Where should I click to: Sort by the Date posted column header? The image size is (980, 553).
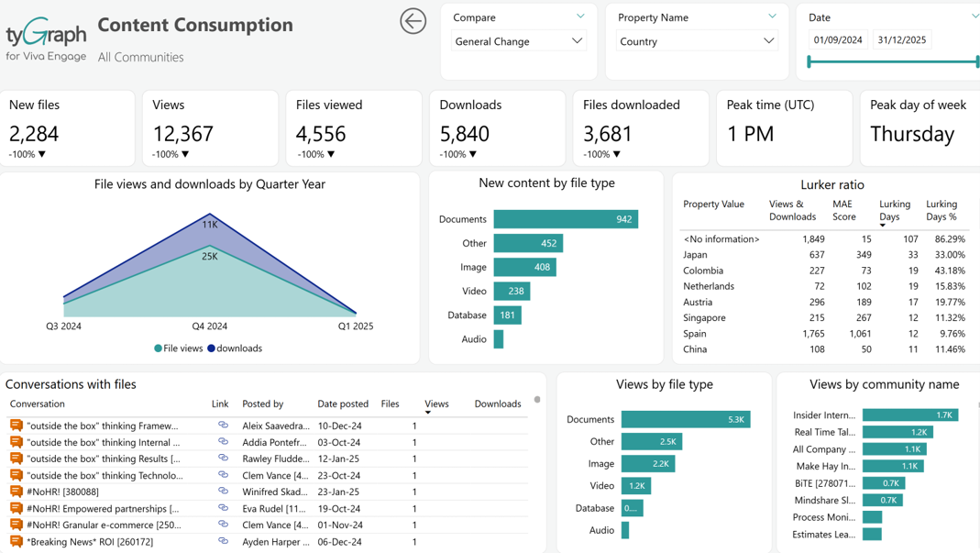[x=343, y=404]
